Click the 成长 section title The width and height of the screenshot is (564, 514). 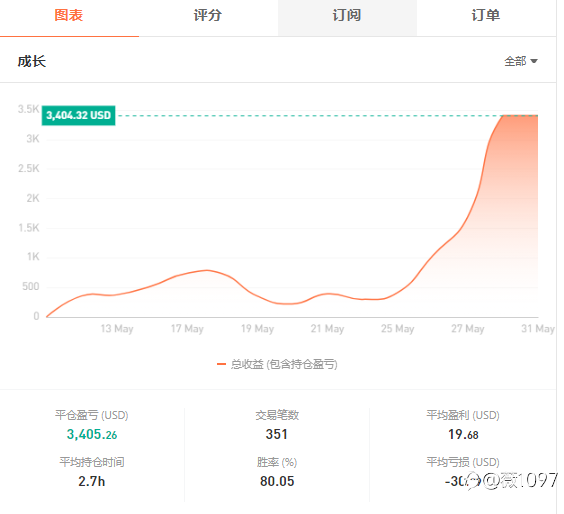coord(32,61)
